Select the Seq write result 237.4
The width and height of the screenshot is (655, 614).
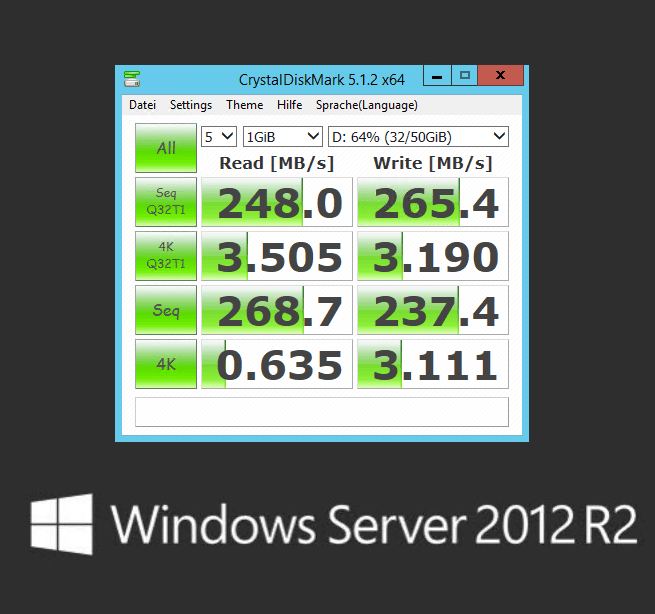433,310
